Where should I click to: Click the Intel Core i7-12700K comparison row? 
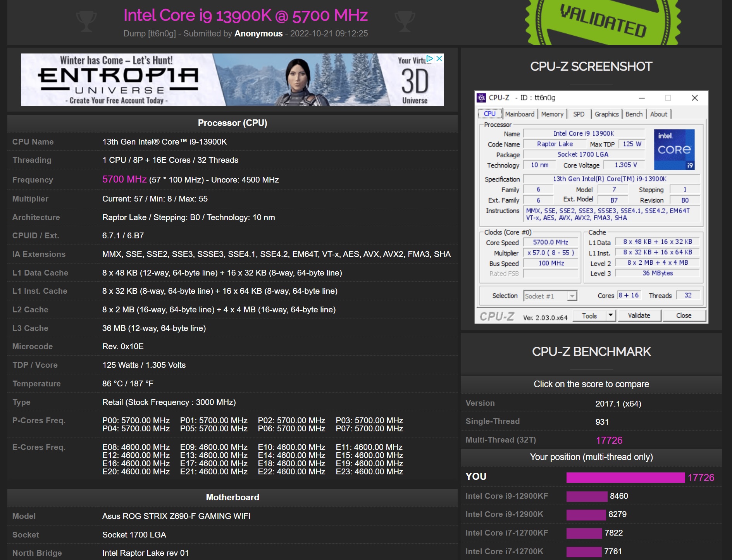(591, 551)
